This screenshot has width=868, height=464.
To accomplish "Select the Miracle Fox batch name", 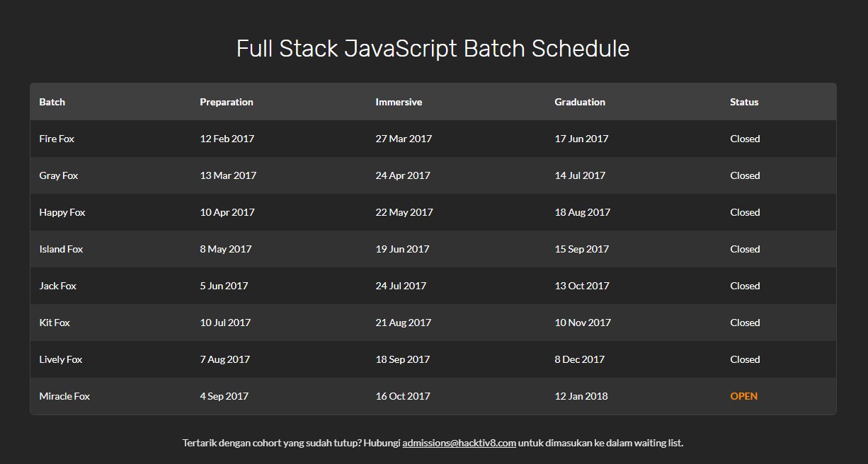I will 64,396.
